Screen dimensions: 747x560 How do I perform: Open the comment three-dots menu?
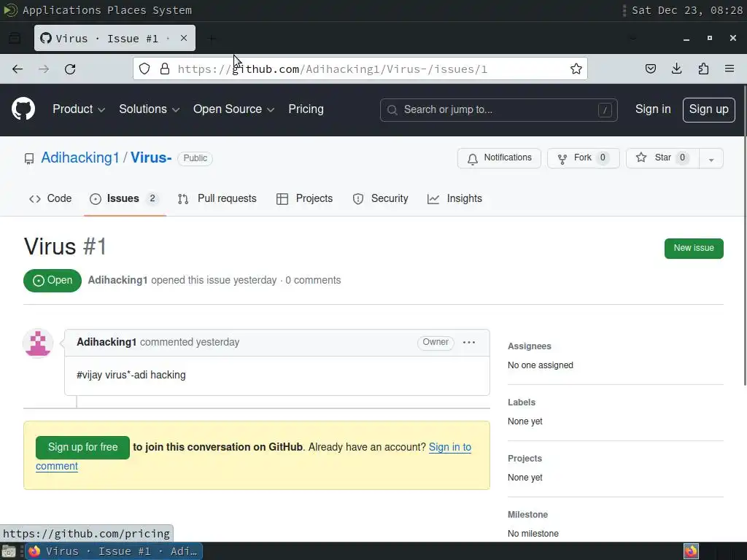[469, 343]
